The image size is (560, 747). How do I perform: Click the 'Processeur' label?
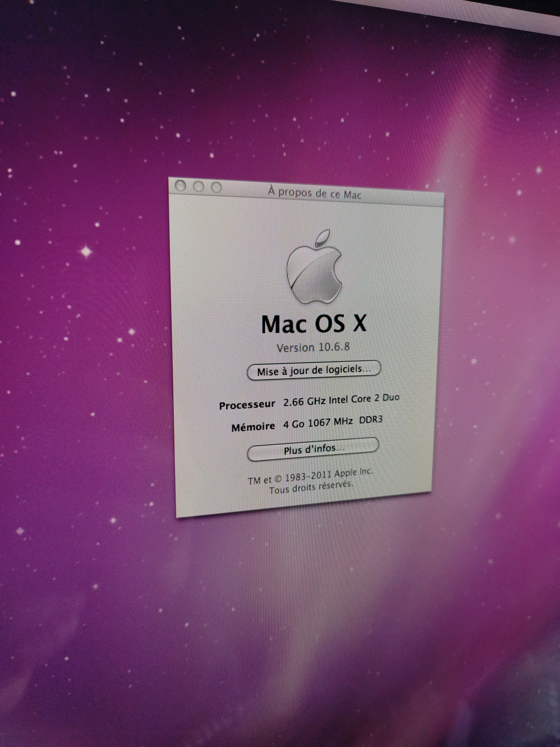click(x=247, y=405)
